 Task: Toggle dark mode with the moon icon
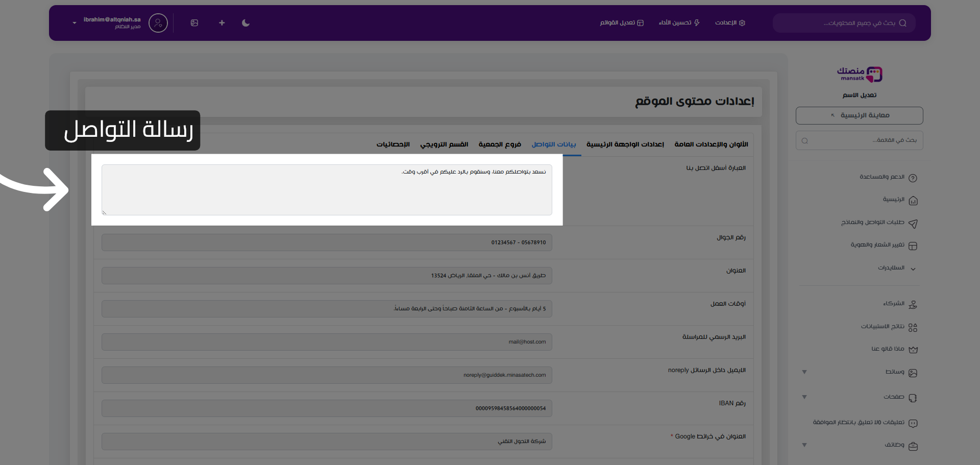coord(246,23)
